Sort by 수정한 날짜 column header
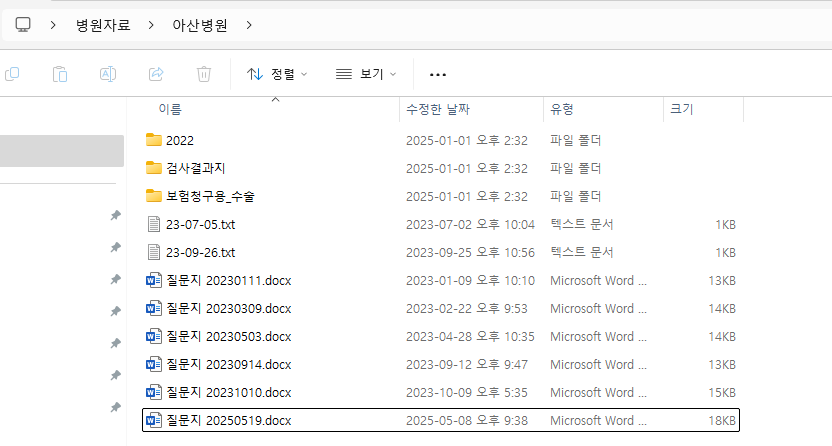 coord(438,109)
